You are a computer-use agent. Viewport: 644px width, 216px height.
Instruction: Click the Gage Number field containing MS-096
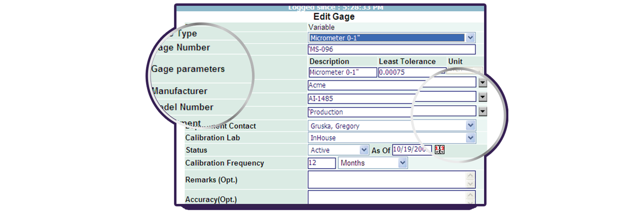[x=391, y=50]
